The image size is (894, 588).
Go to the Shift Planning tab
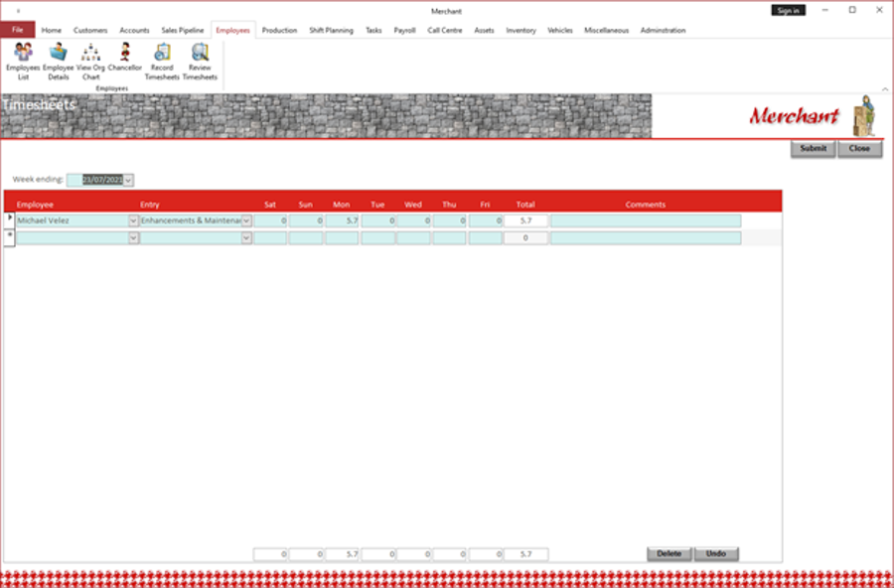(x=331, y=30)
